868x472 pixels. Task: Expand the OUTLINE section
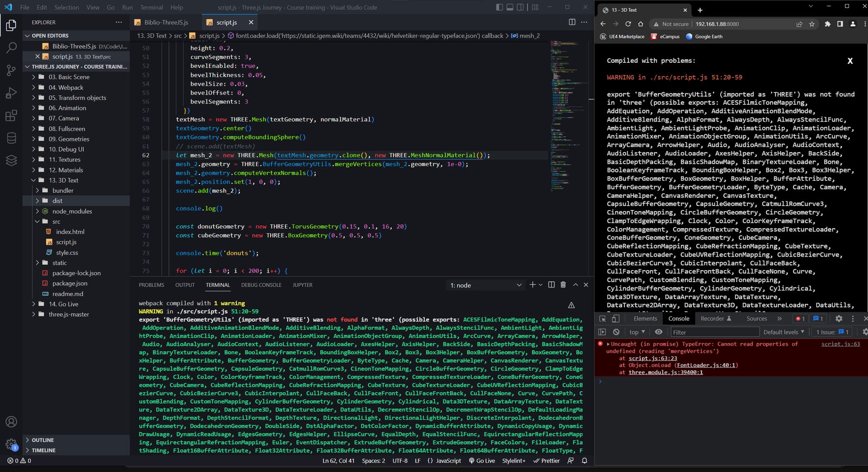(x=42, y=440)
